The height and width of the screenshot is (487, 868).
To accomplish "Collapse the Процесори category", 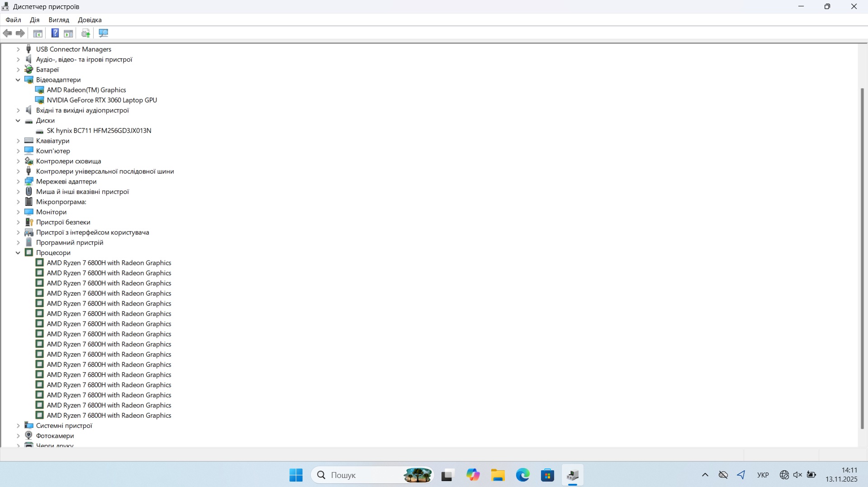I will click(x=18, y=253).
